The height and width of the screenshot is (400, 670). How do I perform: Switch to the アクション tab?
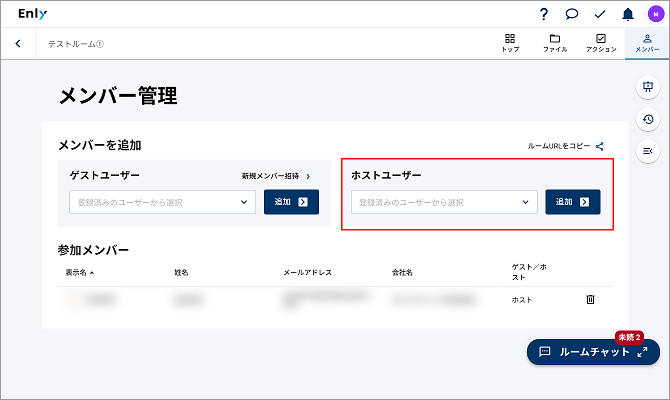tap(601, 43)
